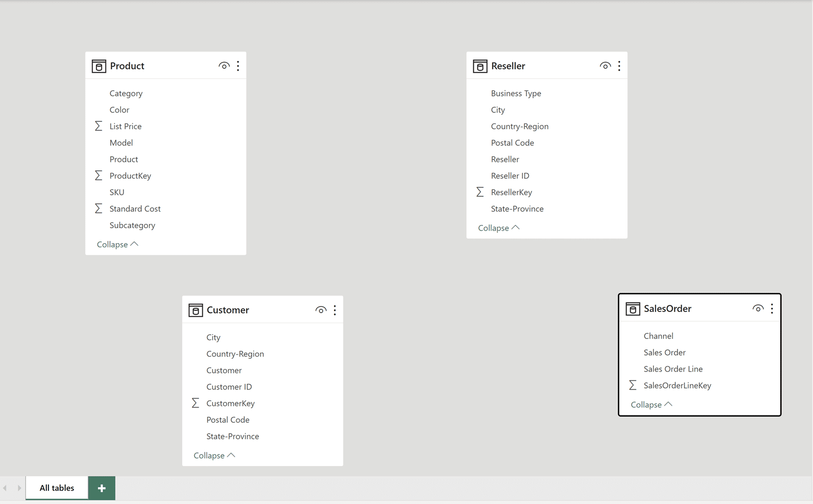Select the sigma icon beside ResellerKey
The image size is (813, 504).
(x=479, y=192)
